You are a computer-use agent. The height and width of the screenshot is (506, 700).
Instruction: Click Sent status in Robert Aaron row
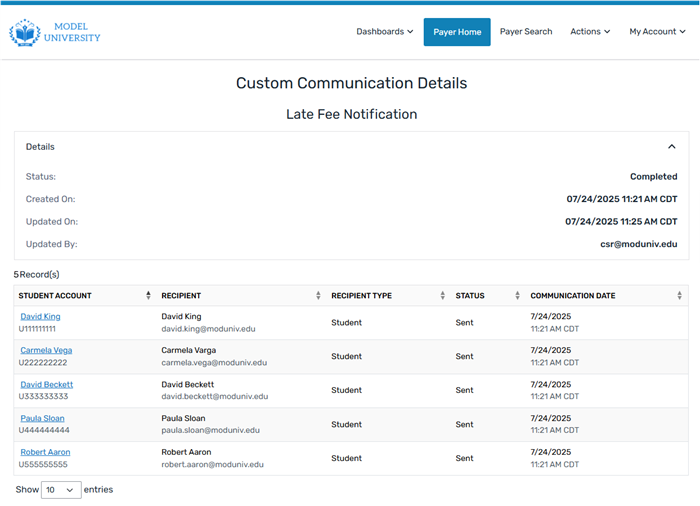(464, 458)
